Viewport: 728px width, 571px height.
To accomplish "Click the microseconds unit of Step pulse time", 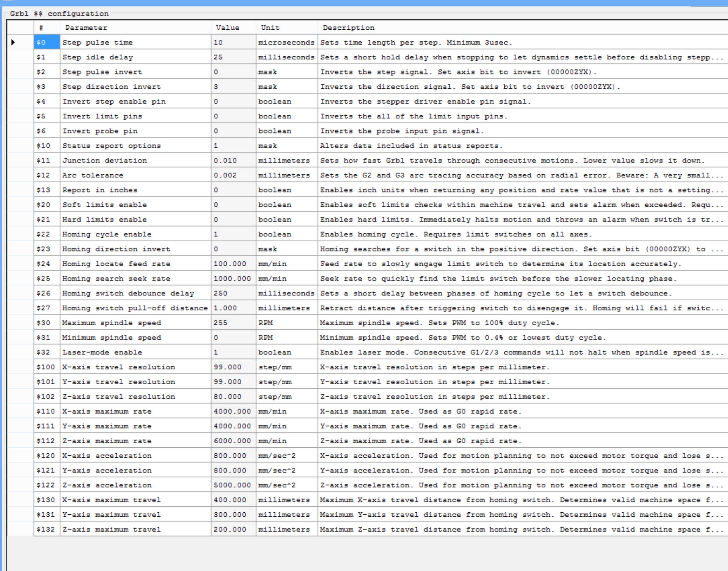I will tap(286, 42).
